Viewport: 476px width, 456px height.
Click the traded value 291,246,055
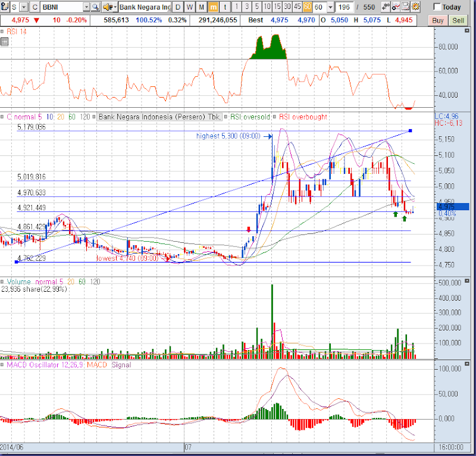tap(218, 20)
